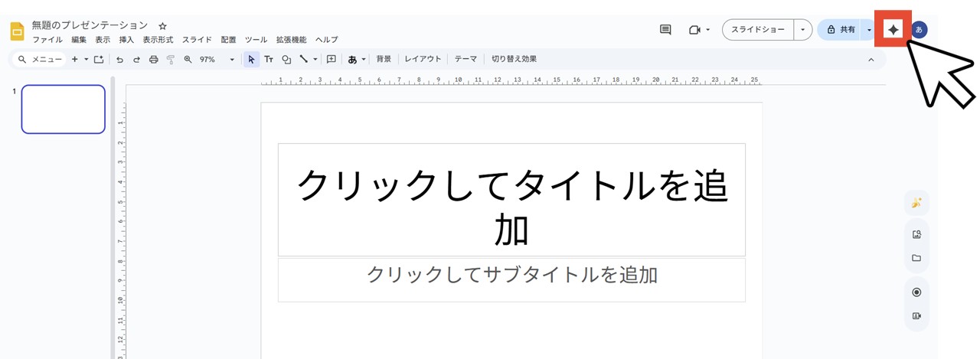This screenshot has height=359, width=980.
Task: Click the zoom magnifier tool
Action: [x=188, y=59]
